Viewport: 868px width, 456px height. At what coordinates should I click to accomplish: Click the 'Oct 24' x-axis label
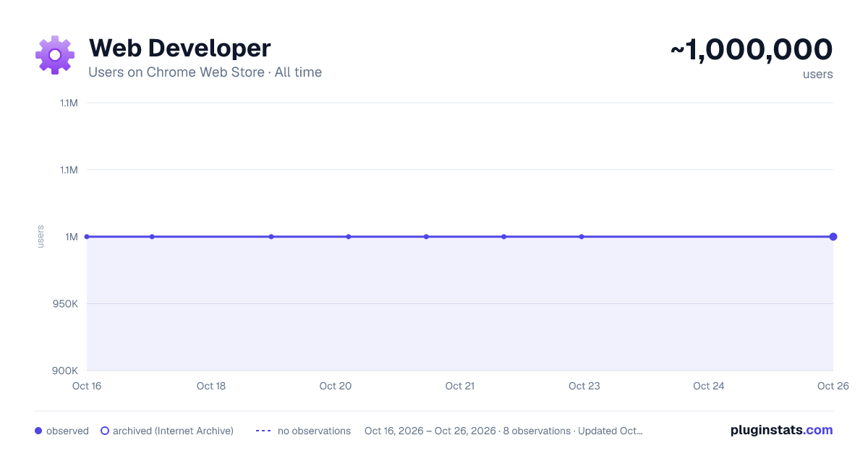709,386
